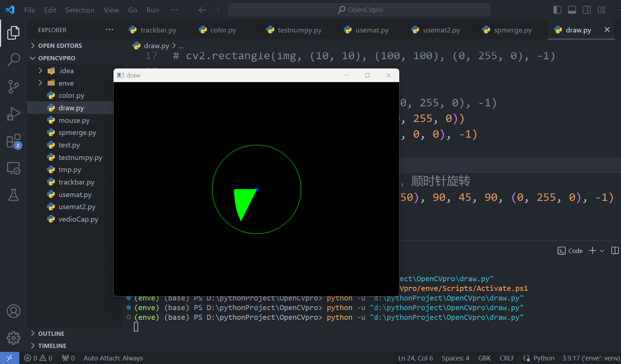Toggle primary side bar layout icon

click(x=557, y=10)
